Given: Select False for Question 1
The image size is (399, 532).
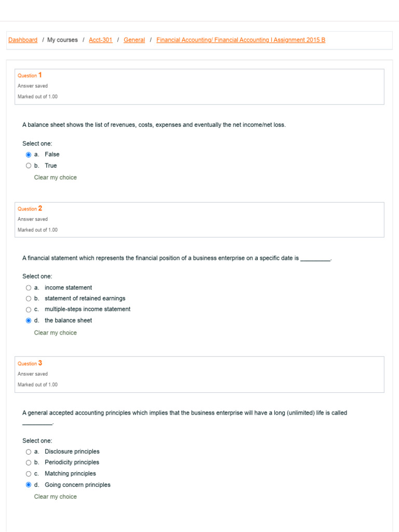Looking at the screenshot, I should tap(29, 155).
